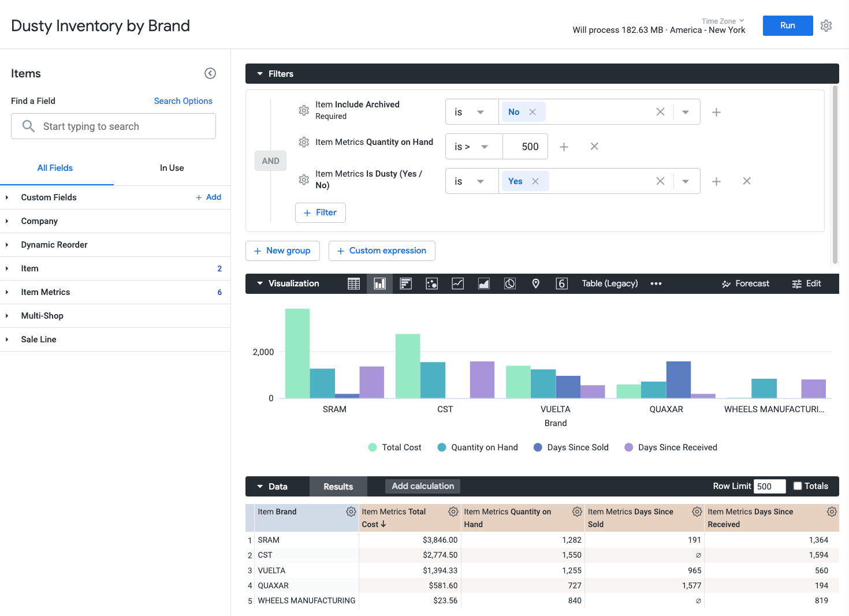Viewport: 849px width, 616px height.
Task: Open the Results tab in Data panel
Action: click(338, 486)
